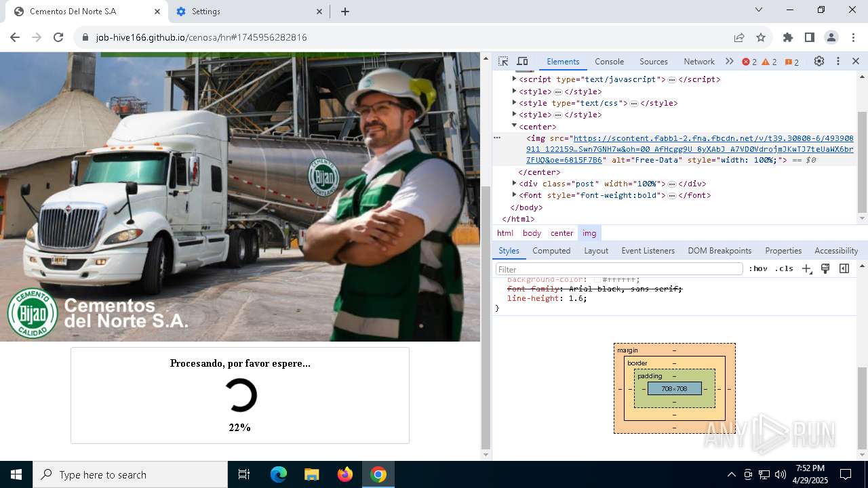Close the DevTools panel
The image size is (868, 488).
coord(856,62)
